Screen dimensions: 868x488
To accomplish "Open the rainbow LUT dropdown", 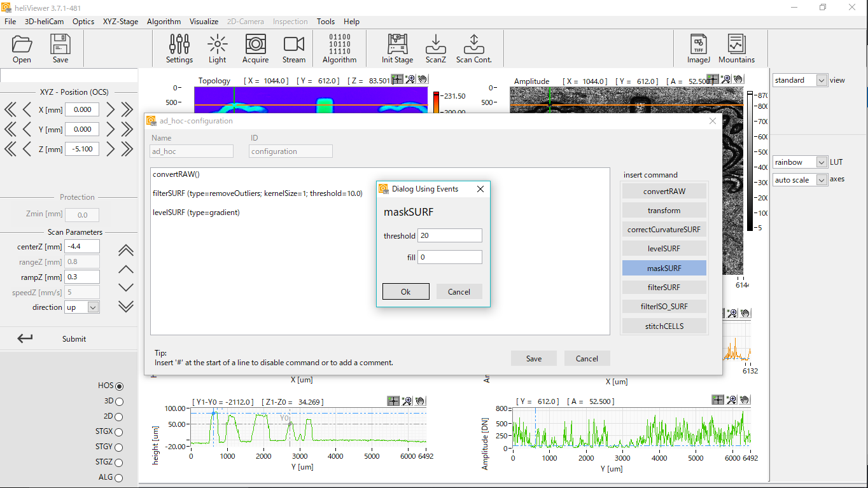I will coord(821,162).
